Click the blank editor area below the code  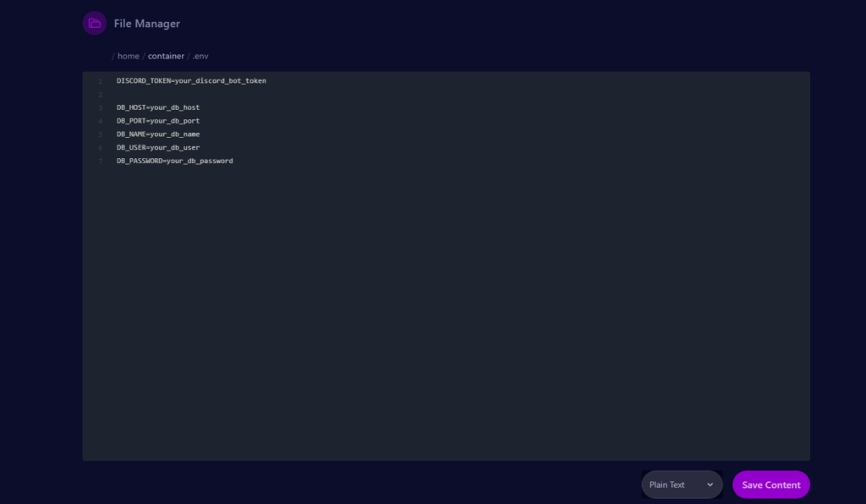446,321
